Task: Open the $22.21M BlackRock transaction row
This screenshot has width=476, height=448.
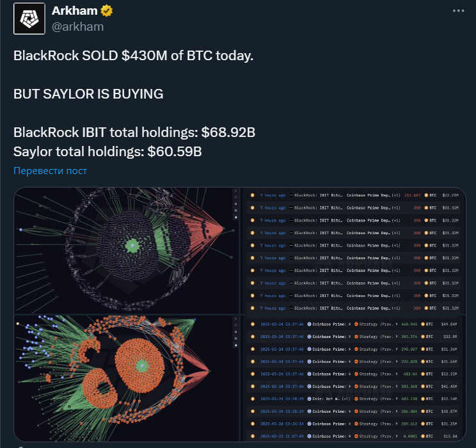Action: point(354,195)
